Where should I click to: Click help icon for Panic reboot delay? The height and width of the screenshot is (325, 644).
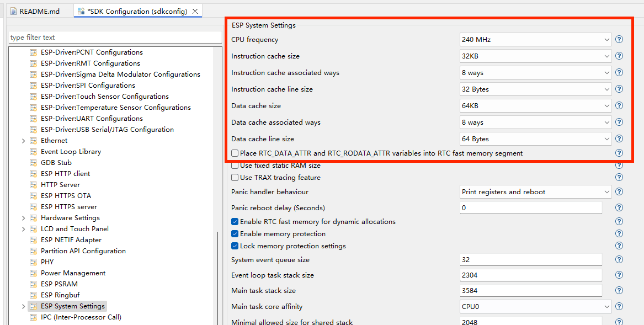pos(619,207)
